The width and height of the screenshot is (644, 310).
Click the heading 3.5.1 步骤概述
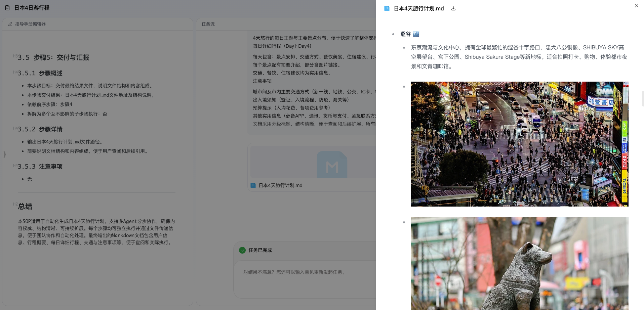[x=40, y=73]
